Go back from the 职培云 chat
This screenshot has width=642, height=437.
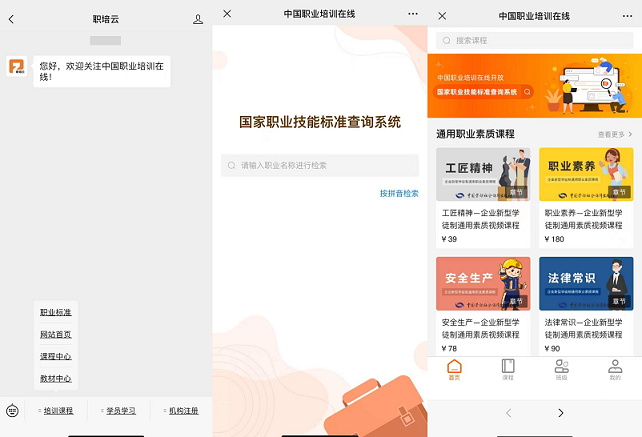(11, 19)
